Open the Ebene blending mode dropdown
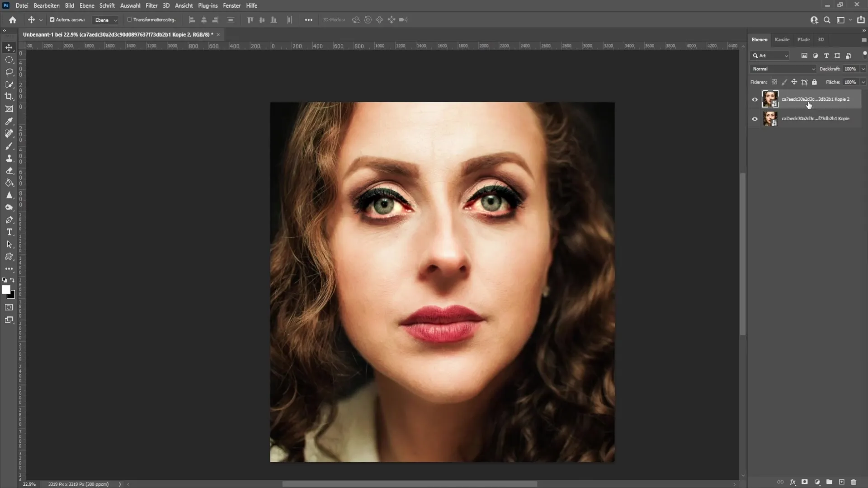Screen dimensions: 868x488 pyautogui.click(x=783, y=69)
